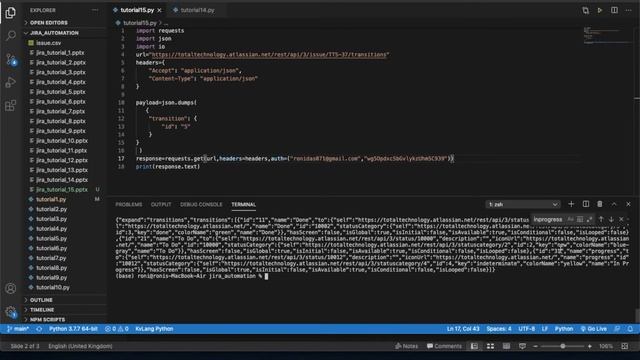
Task: Switch to the PROBLEMS panel tab
Action: coord(129,204)
